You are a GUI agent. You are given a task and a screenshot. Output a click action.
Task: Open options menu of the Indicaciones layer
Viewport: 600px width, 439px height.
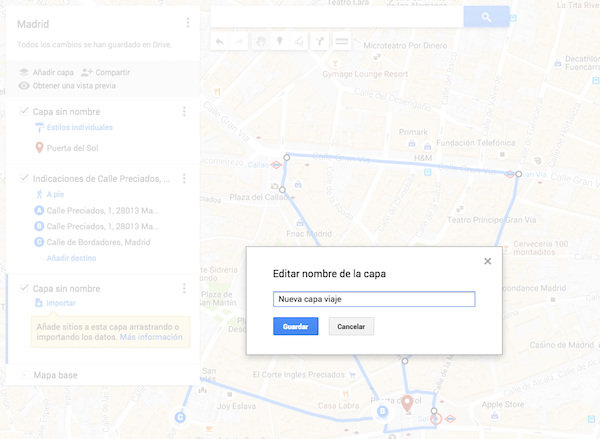click(x=184, y=178)
